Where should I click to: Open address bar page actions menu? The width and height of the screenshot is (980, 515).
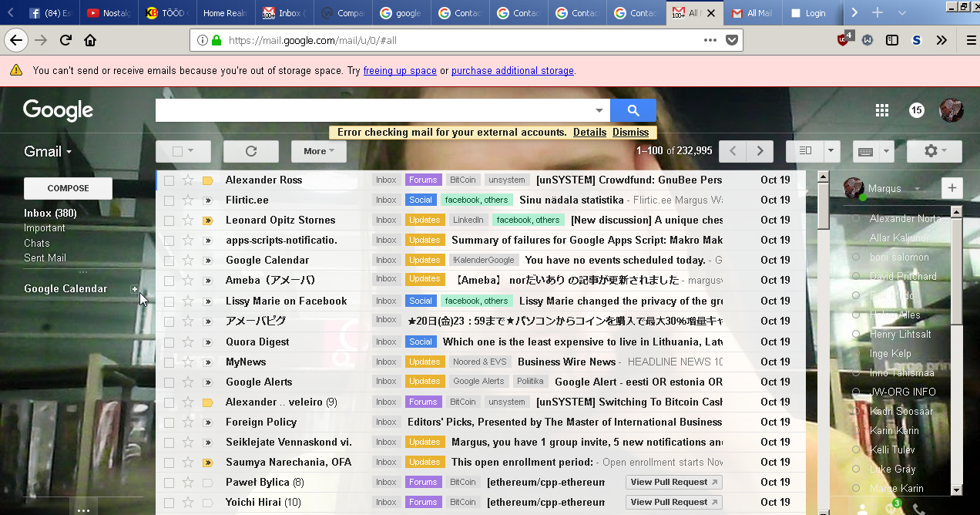[710, 40]
